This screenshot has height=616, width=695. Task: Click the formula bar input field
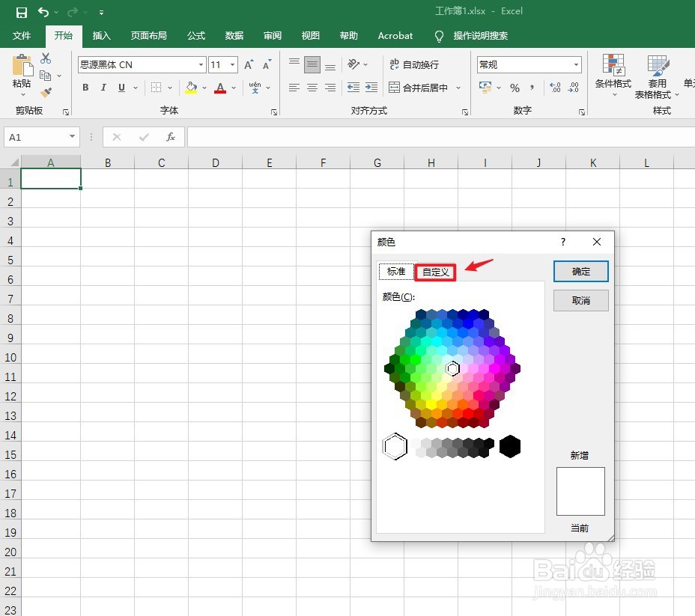[441, 137]
